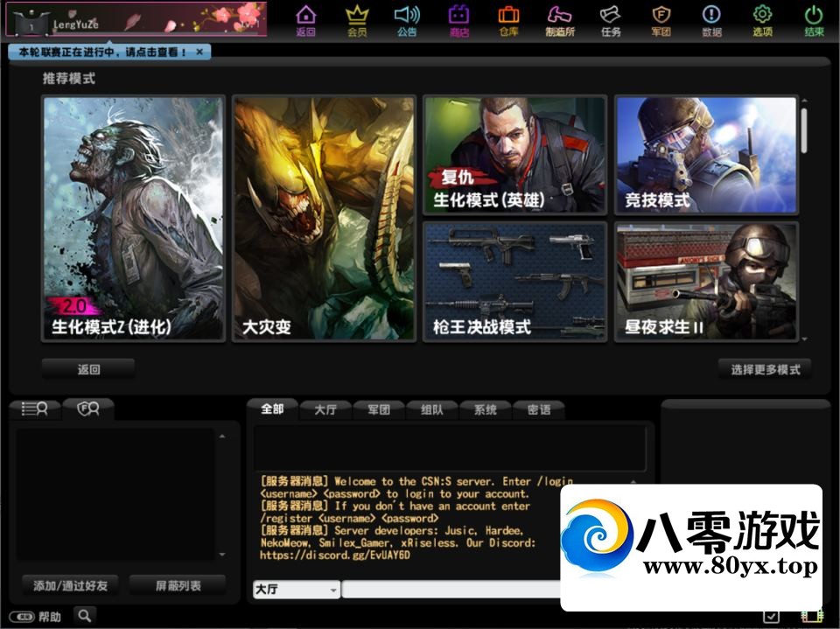Choose the 竞技模式 mode card
The image size is (840, 629).
coord(707,155)
